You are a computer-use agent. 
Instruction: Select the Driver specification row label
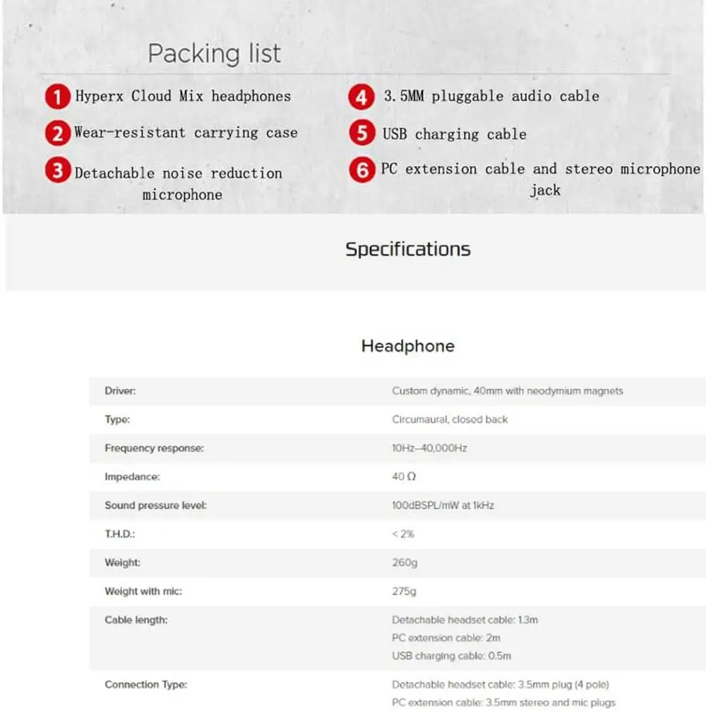click(x=120, y=391)
